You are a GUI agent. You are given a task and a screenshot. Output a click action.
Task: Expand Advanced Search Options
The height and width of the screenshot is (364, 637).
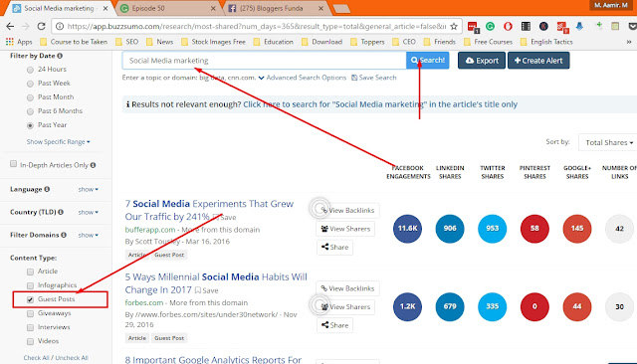(x=303, y=78)
